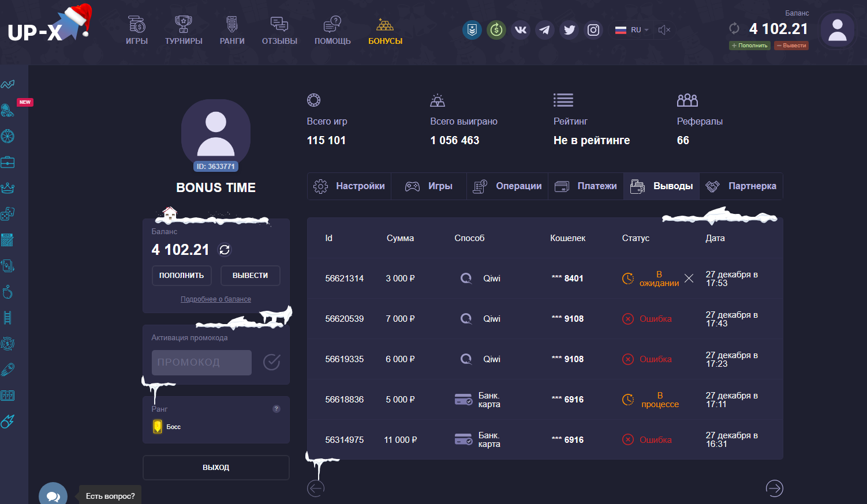Switch to the Партнерка tab
This screenshot has width=867, height=504.
741,186
